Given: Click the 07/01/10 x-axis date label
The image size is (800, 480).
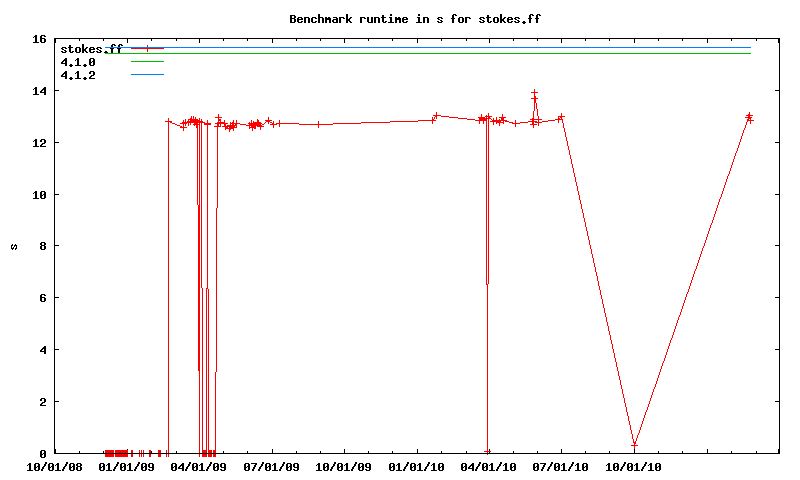Looking at the screenshot, I should [561, 466].
